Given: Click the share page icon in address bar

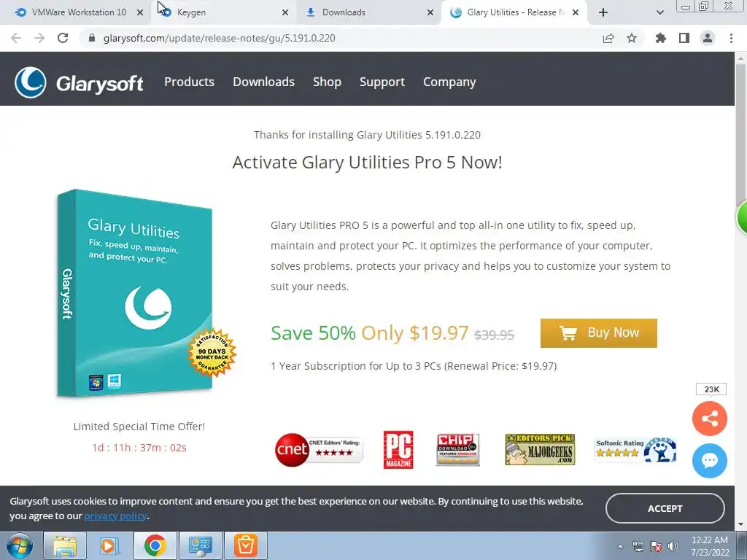Looking at the screenshot, I should tap(608, 38).
